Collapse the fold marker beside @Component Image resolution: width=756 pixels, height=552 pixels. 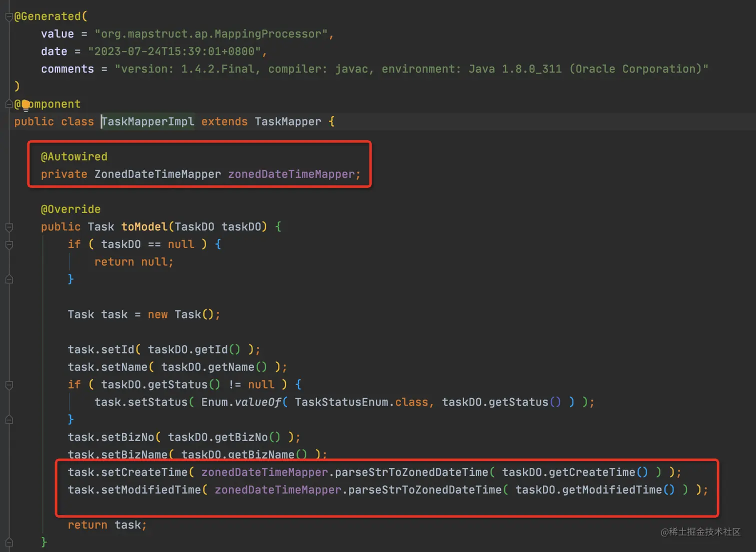click(8, 104)
